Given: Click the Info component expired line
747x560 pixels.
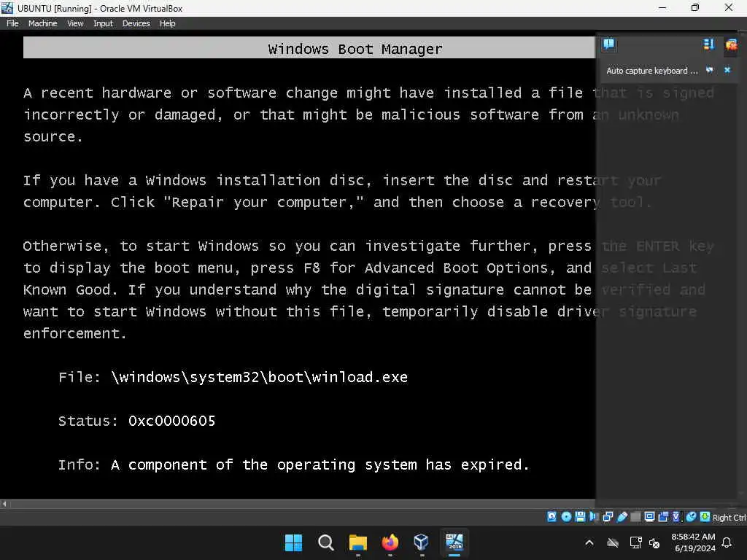Looking at the screenshot, I should pos(293,464).
